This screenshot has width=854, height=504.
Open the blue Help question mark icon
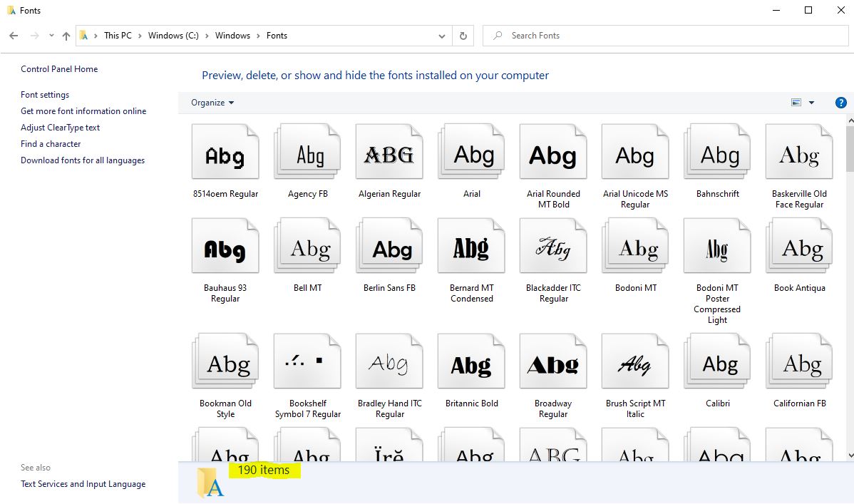840,103
